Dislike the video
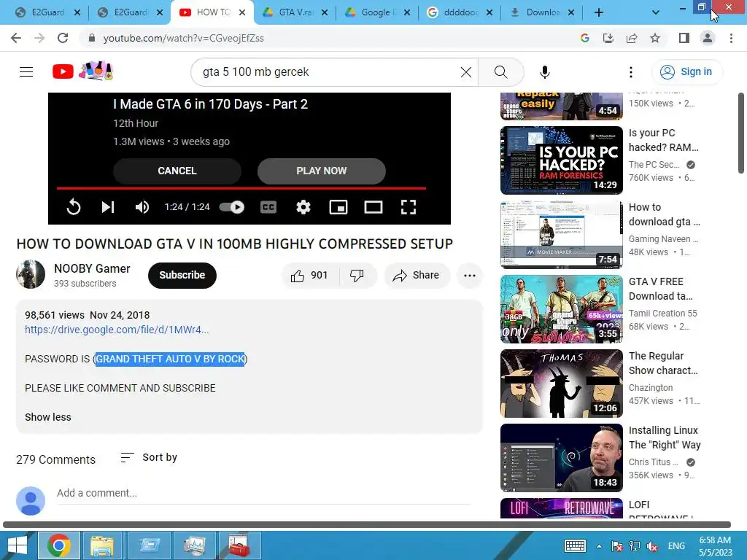This screenshot has height=560, width=747. point(357,275)
